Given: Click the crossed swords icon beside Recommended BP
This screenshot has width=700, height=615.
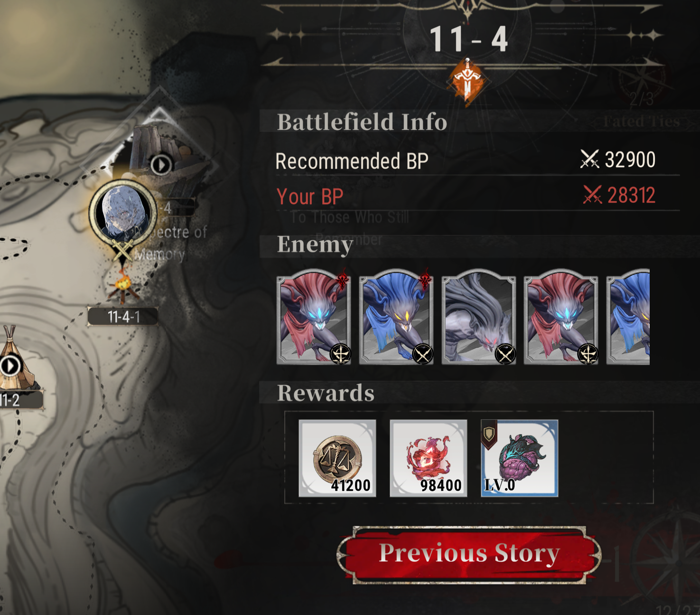Looking at the screenshot, I should coord(590,159).
